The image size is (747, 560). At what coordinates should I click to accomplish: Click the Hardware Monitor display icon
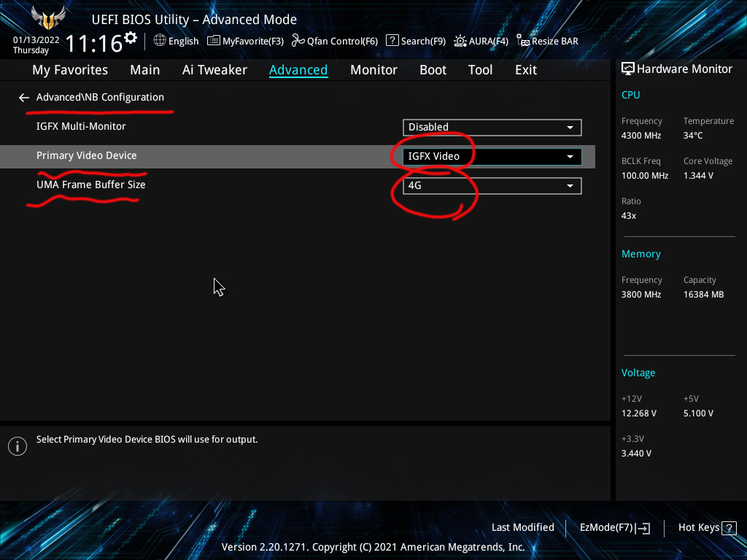click(x=628, y=69)
